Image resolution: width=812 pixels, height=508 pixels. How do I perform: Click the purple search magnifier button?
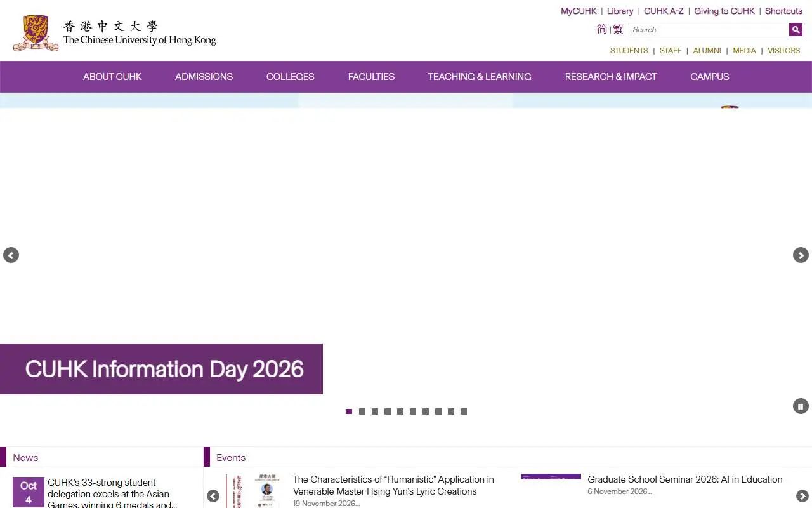[x=796, y=30]
